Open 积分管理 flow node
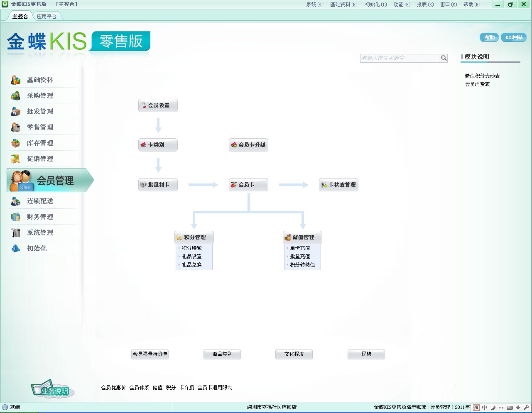The height and width of the screenshot is (413, 532). click(x=194, y=237)
